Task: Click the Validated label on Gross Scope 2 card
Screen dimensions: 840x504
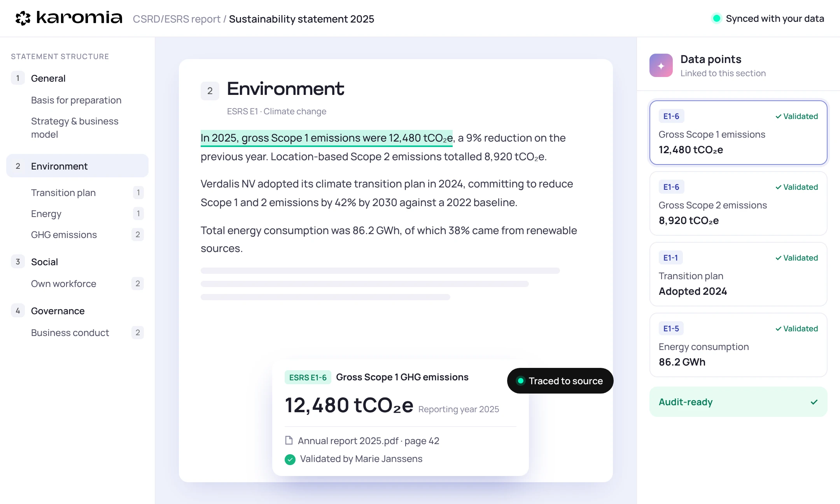Action: click(796, 187)
